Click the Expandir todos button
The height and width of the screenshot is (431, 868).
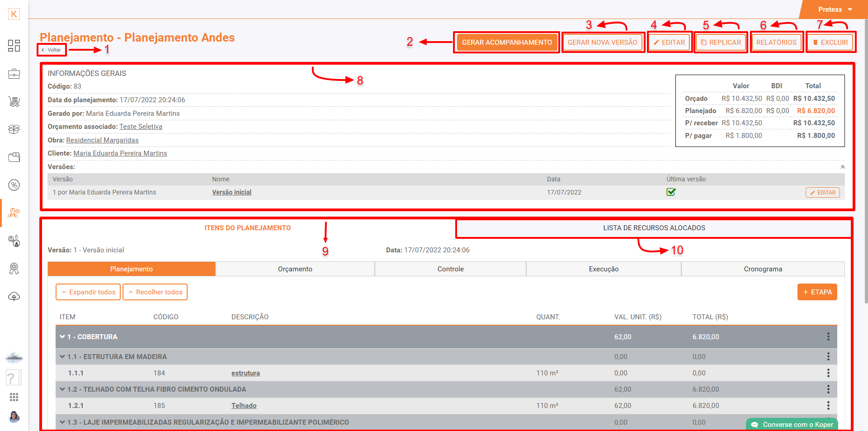click(x=88, y=292)
